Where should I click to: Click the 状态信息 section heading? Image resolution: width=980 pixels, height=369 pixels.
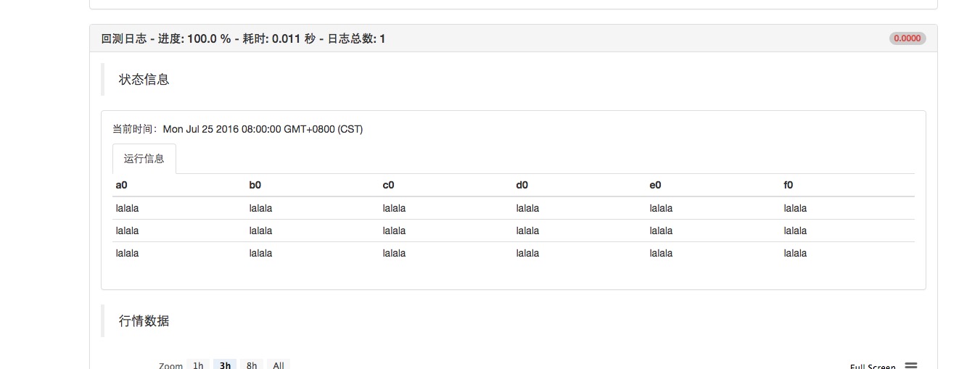[144, 80]
